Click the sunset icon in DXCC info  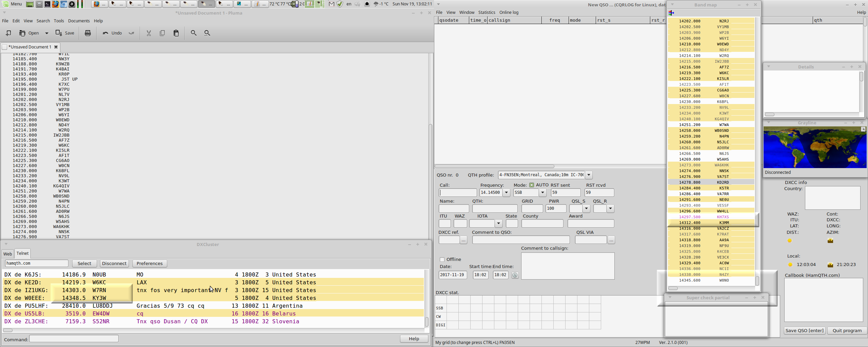click(x=830, y=241)
